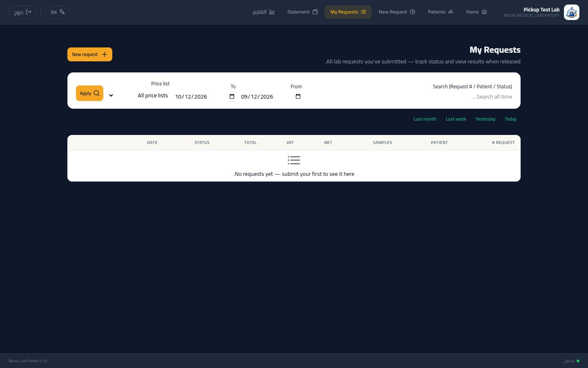Filter requests by Last week

[456, 119]
